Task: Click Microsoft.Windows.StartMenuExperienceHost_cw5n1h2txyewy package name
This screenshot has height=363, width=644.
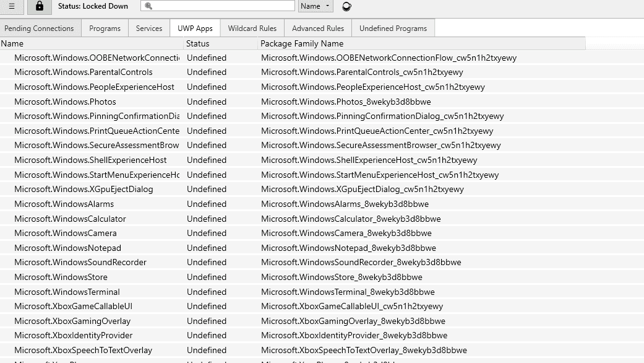Action: [380, 175]
